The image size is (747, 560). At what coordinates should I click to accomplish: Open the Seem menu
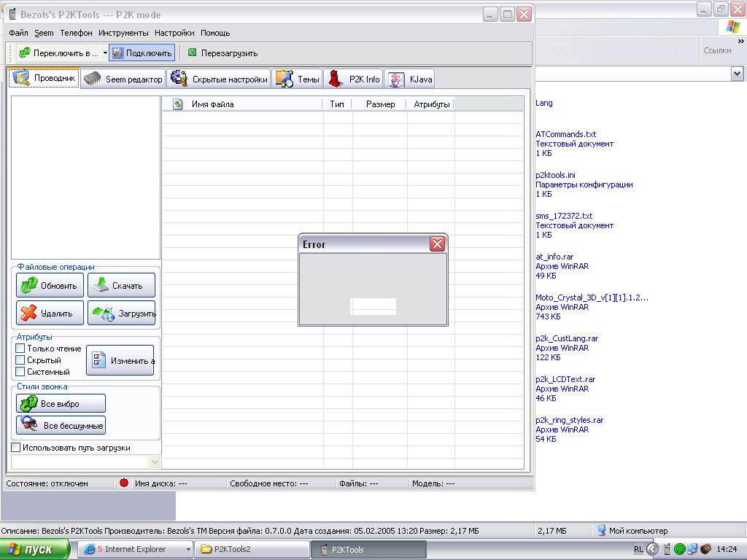click(44, 33)
